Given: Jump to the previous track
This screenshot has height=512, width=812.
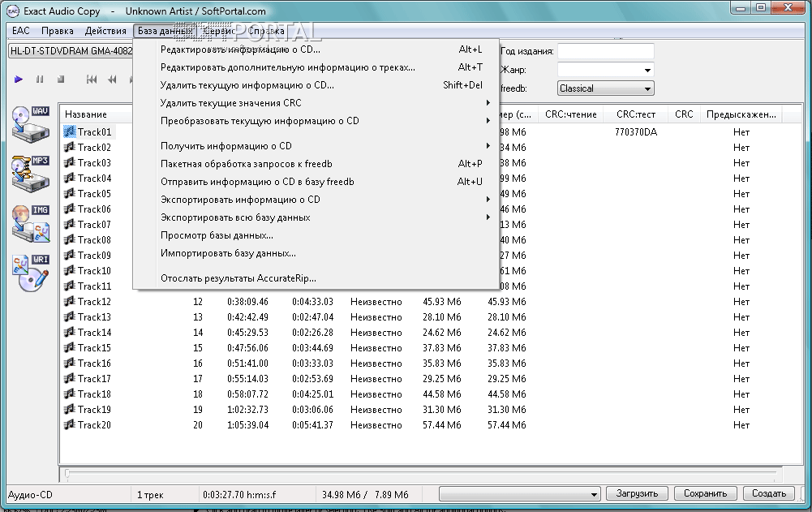Looking at the screenshot, I should [x=92, y=80].
